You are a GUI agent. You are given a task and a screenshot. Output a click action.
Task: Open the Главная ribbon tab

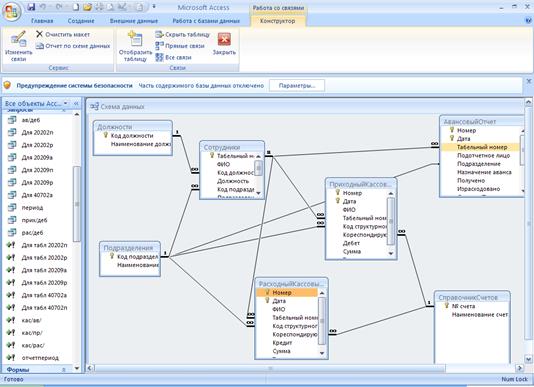[42, 21]
